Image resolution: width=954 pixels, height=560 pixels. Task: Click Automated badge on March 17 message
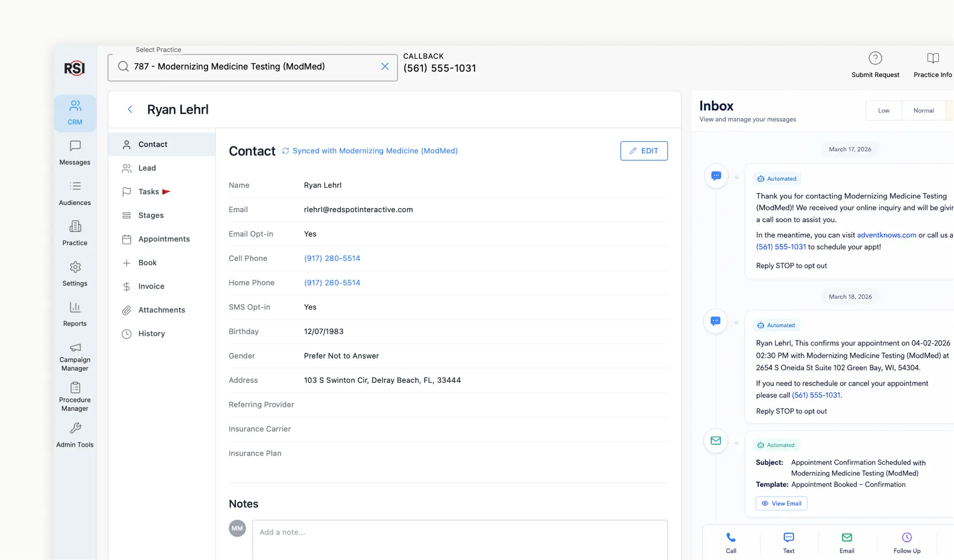tap(777, 179)
